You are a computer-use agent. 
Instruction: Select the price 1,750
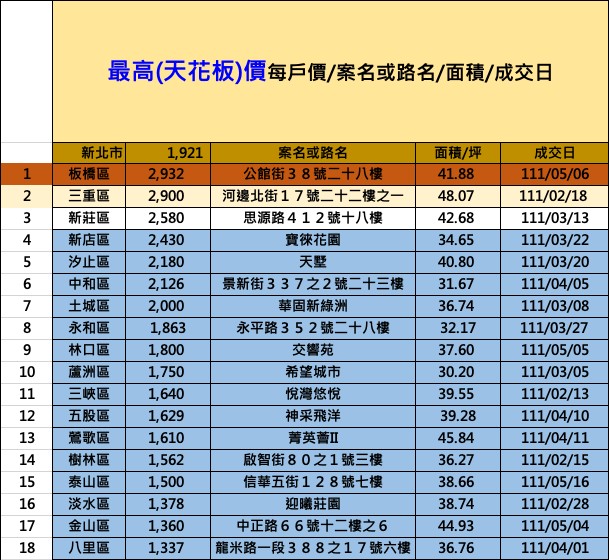168,372
